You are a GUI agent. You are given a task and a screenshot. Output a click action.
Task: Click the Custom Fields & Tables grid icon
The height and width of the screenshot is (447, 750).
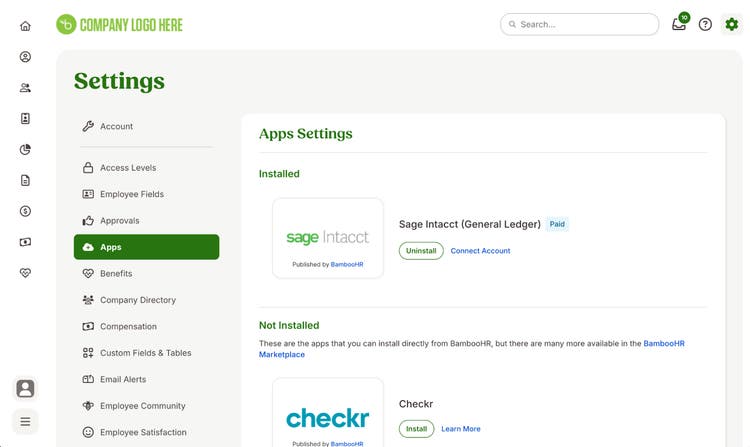[88, 353]
